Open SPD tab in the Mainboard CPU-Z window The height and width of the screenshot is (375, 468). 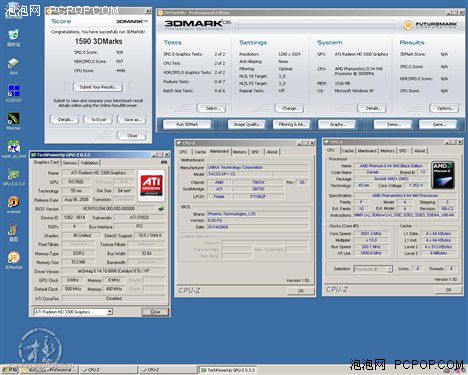point(255,152)
